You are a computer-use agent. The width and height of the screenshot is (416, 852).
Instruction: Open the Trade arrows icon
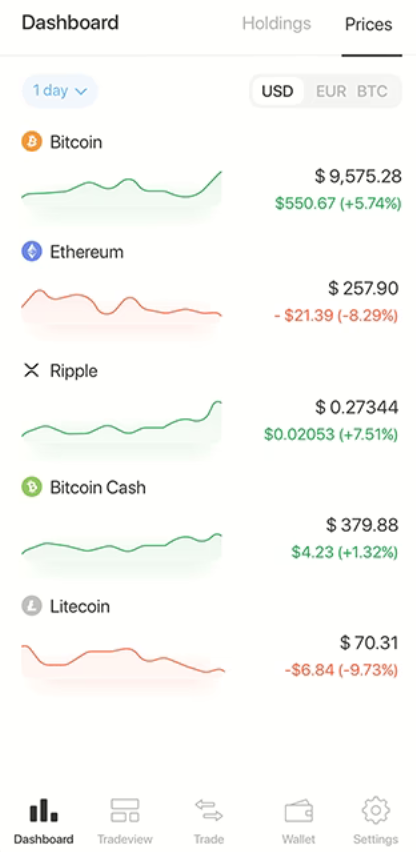point(209,820)
